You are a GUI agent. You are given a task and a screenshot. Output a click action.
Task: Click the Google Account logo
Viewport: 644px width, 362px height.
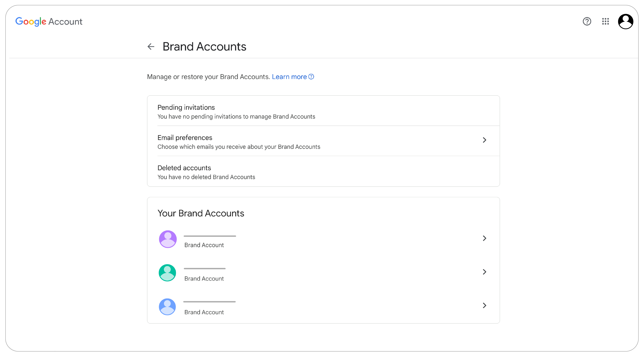point(49,22)
